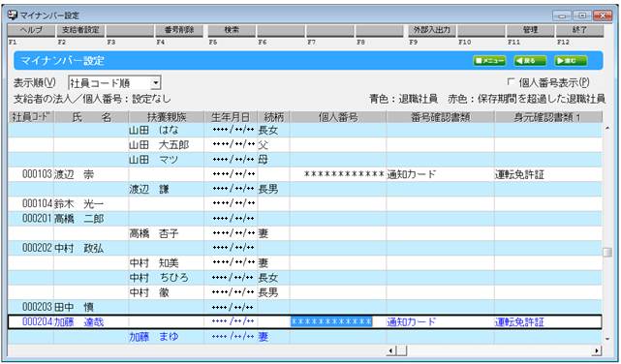Select dependent 中村 知美 row
The image size is (621, 364).
point(305,262)
